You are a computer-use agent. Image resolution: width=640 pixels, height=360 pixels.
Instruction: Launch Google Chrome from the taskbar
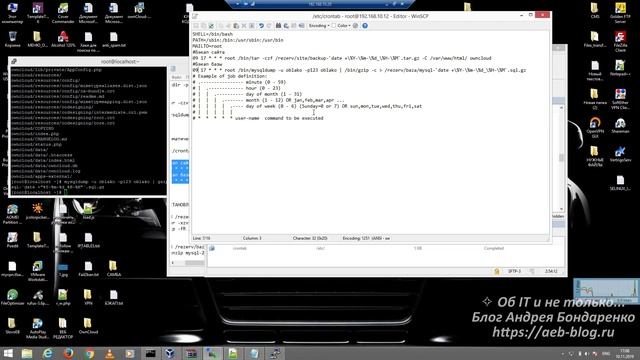tap(89, 353)
